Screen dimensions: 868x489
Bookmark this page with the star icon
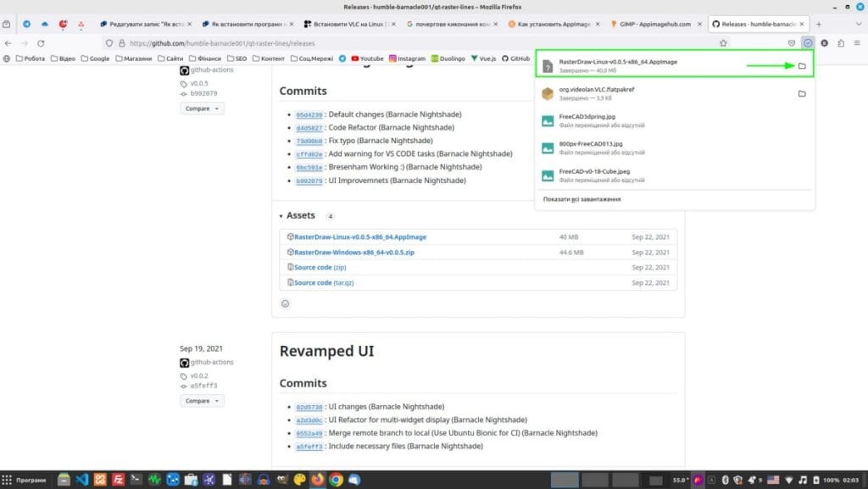pos(724,43)
